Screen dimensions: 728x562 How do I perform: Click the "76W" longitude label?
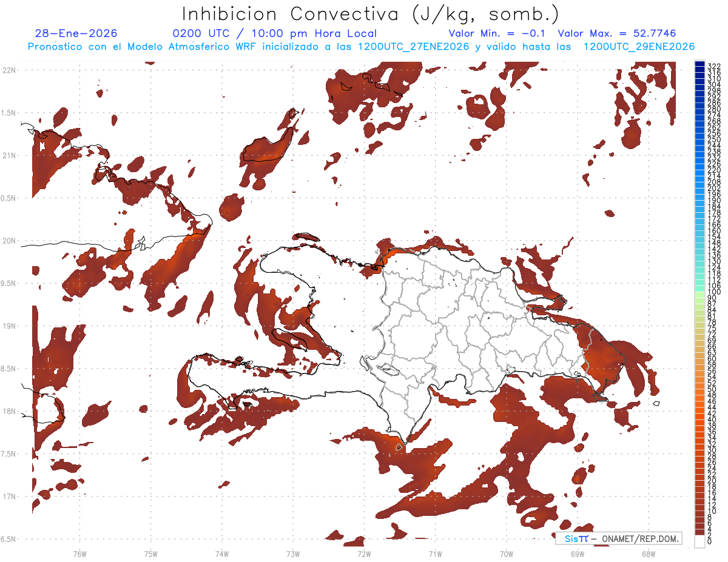[x=79, y=554]
